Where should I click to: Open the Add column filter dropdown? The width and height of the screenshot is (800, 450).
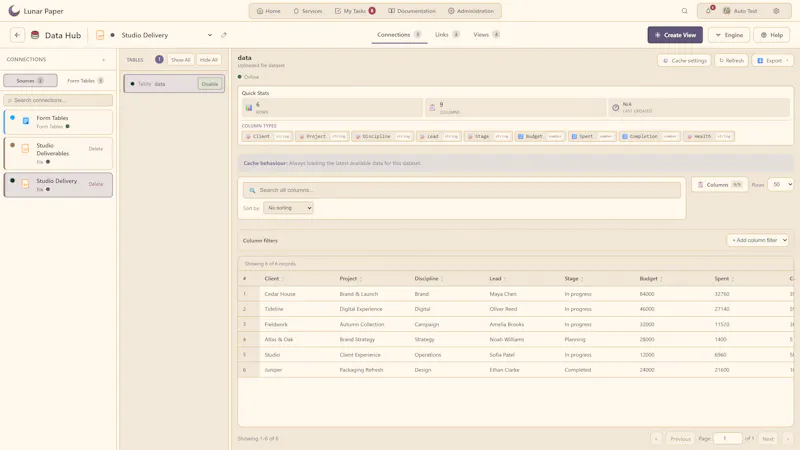click(758, 240)
